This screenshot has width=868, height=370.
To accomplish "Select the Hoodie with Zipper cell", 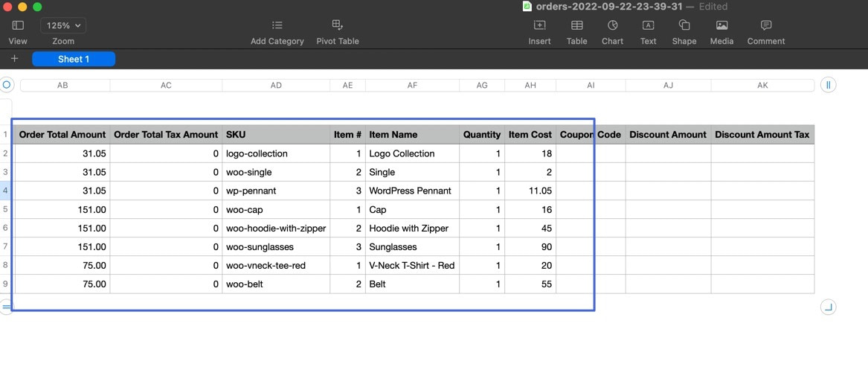I will coord(412,229).
